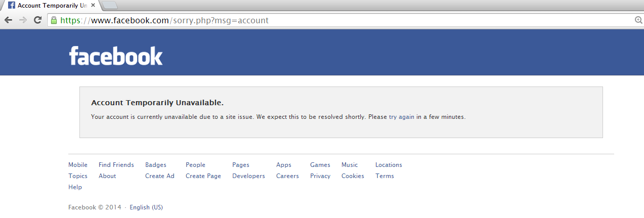Click the white facebook logo
This screenshot has width=644, height=218.
click(x=116, y=56)
